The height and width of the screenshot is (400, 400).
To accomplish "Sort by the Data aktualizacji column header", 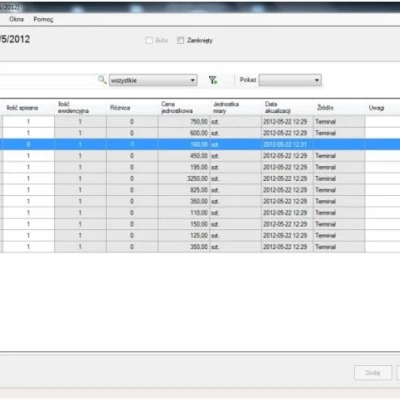I will pyautogui.click(x=288, y=108).
